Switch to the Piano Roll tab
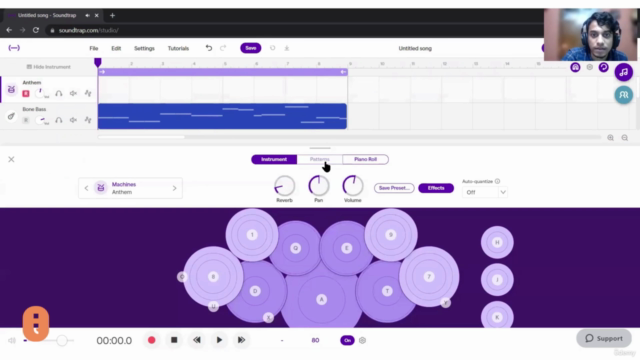The image size is (640, 360). (x=365, y=159)
